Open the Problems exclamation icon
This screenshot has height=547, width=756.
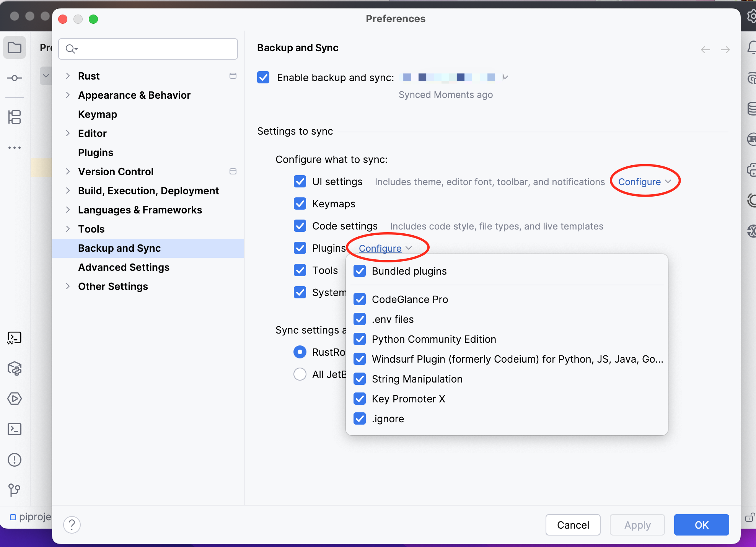tap(15, 460)
